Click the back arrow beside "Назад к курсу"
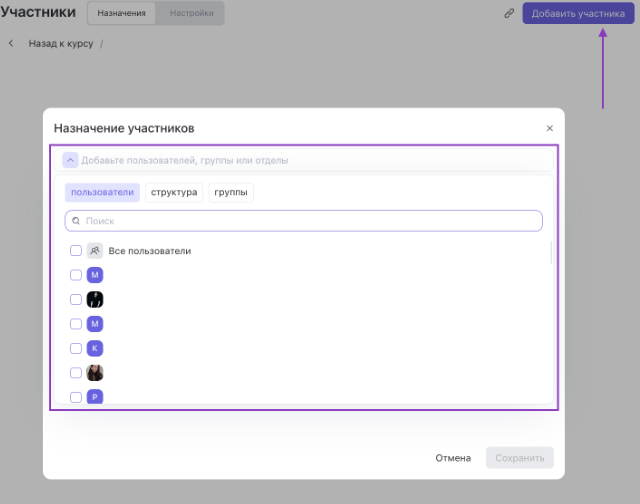Screen dimensions: 640x504 click(11, 44)
